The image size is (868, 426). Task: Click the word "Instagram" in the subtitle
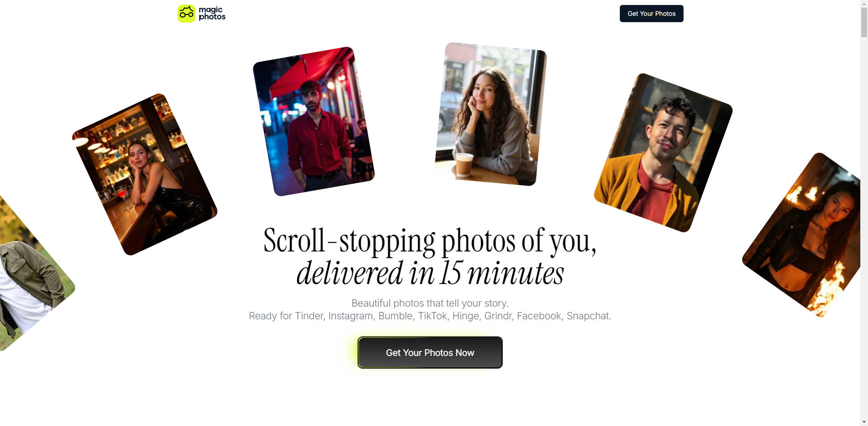click(x=352, y=316)
